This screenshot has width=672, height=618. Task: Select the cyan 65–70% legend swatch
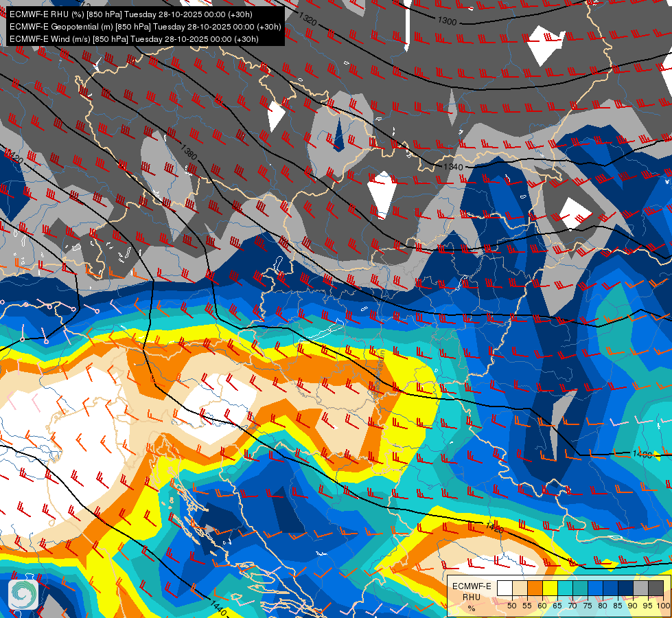click(x=566, y=588)
